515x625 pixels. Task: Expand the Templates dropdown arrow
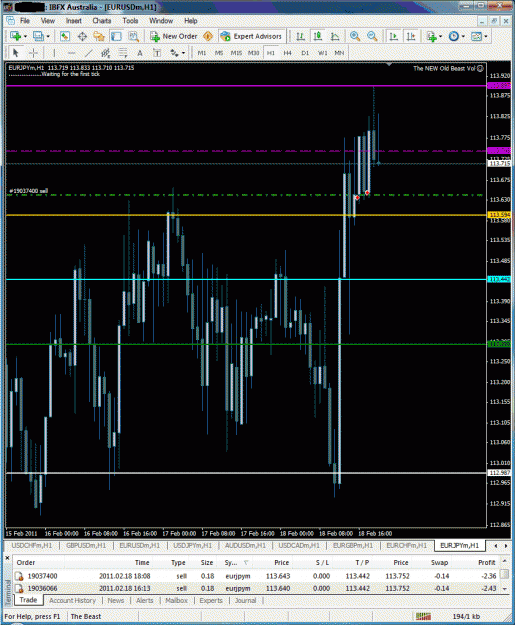pos(486,37)
